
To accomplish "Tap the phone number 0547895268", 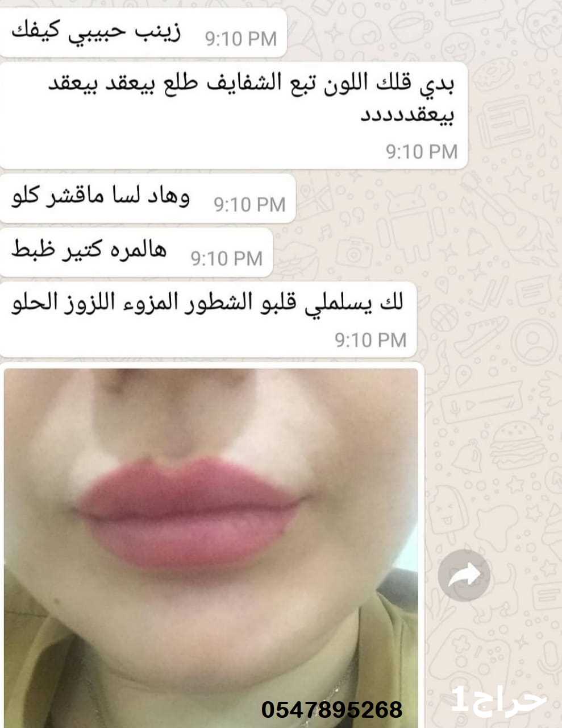I will coord(332,709).
